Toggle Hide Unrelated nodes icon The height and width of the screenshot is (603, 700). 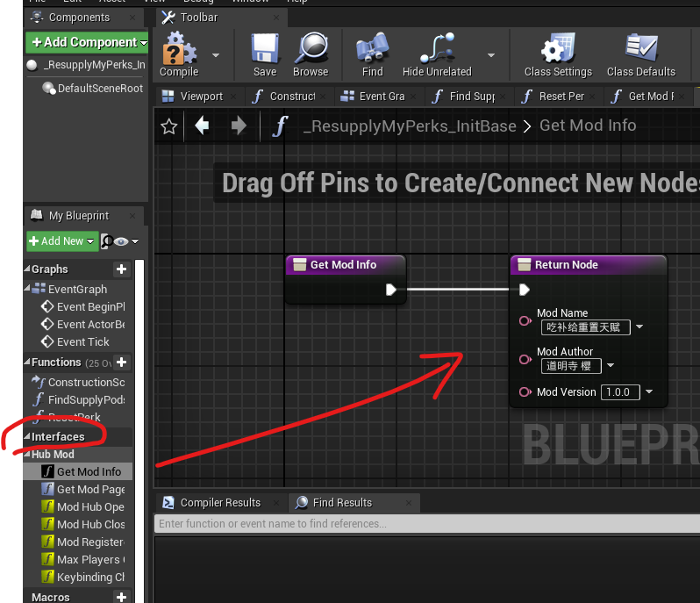pos(438,48)
